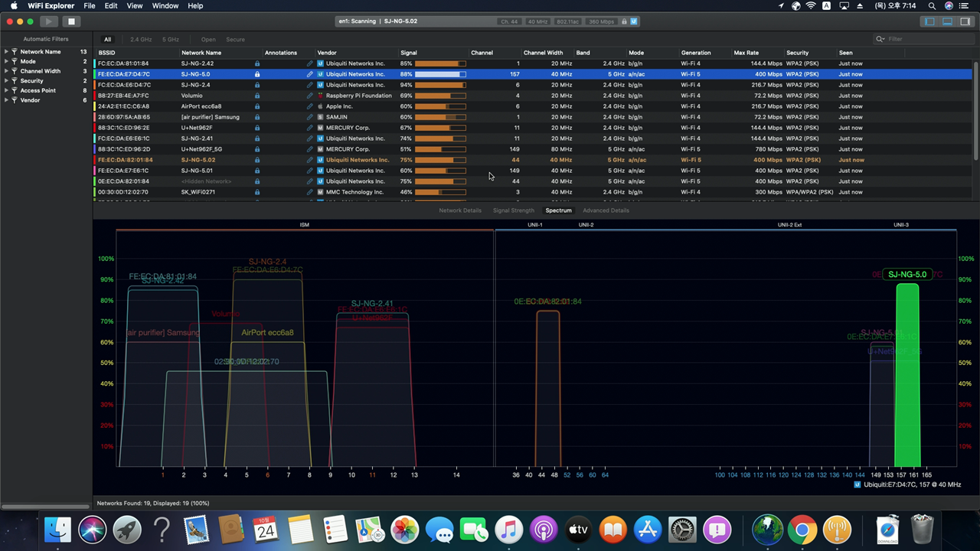This screenshot has height=551, width=980.
Task: Toggle the bottom panel layout button
Action: (x=947, y=21)
